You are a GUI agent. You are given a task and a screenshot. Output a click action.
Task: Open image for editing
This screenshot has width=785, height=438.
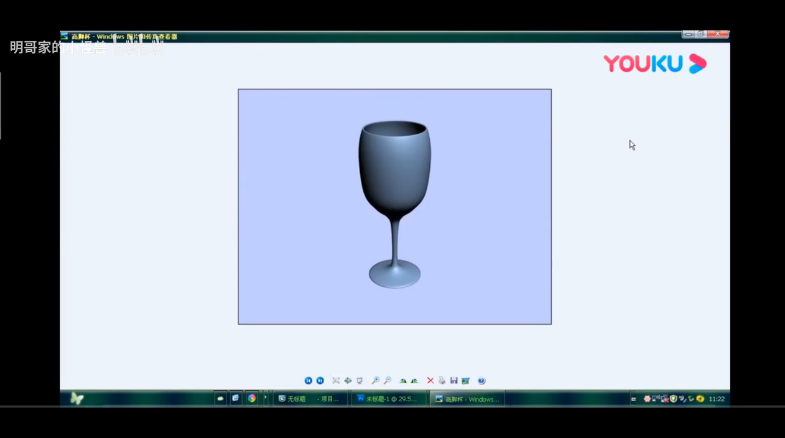466,381
